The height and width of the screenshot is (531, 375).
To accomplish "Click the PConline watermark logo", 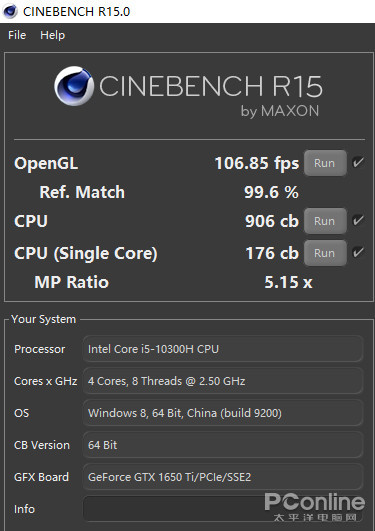I will coord(315,507).
